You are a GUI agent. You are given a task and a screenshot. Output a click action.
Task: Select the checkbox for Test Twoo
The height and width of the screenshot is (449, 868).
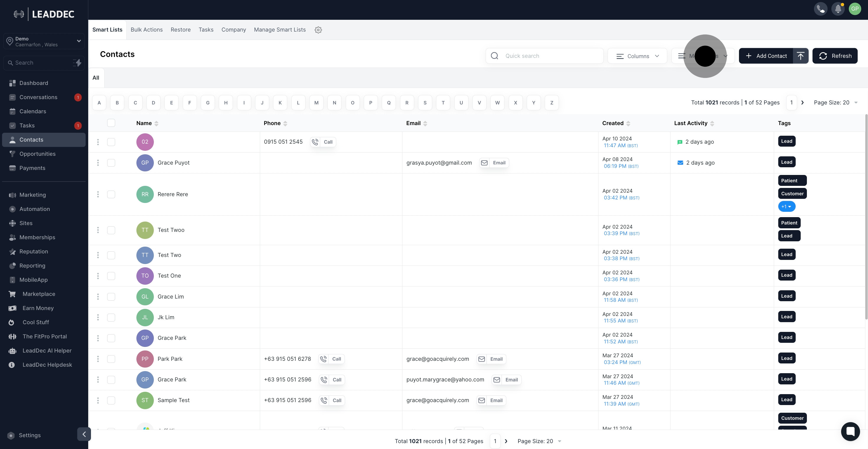click(111, 230)
